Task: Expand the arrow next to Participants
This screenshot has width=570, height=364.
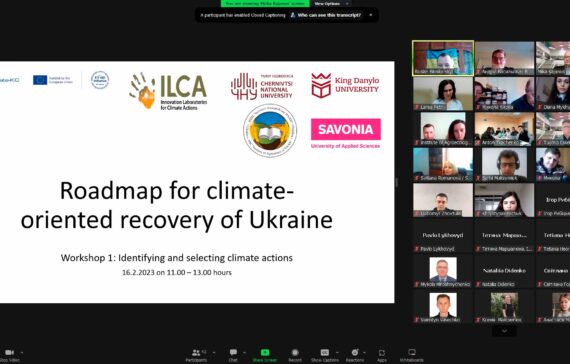Action: [214, 352]
